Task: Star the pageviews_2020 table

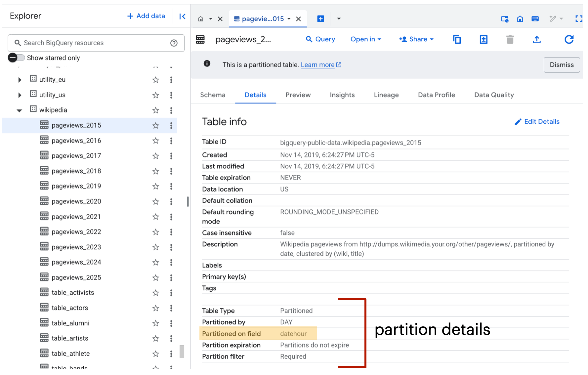Action: click(156, 202)
